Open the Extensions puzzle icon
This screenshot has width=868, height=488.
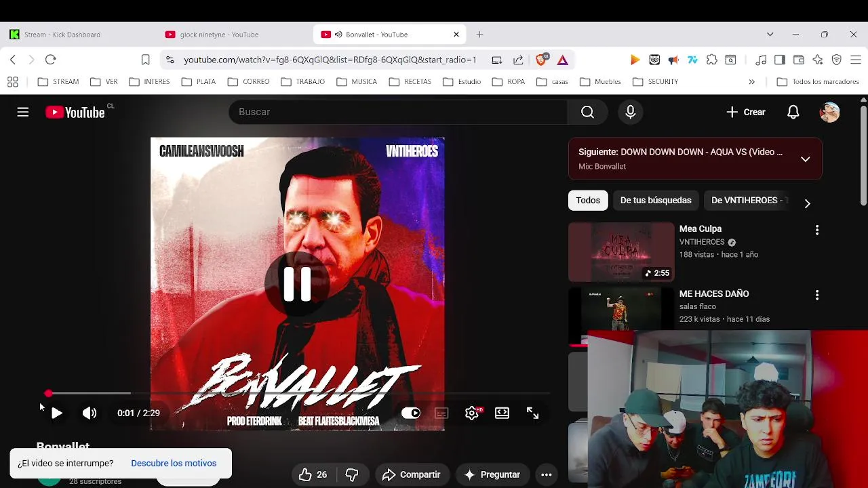point(711,60)
